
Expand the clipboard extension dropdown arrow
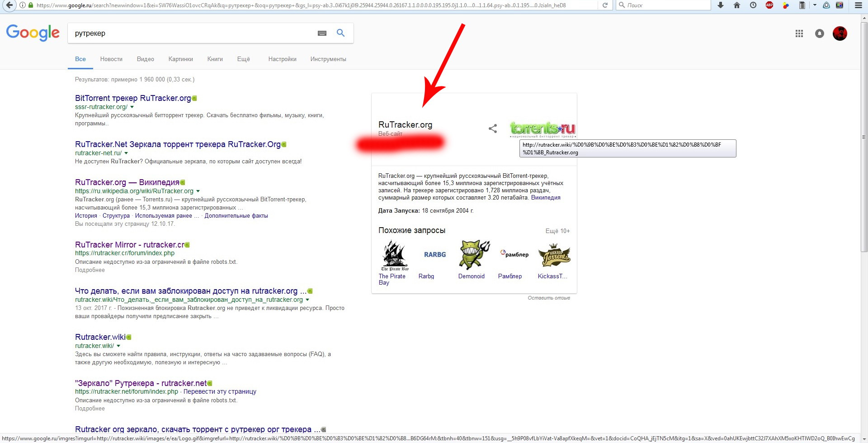click(815, 5)
